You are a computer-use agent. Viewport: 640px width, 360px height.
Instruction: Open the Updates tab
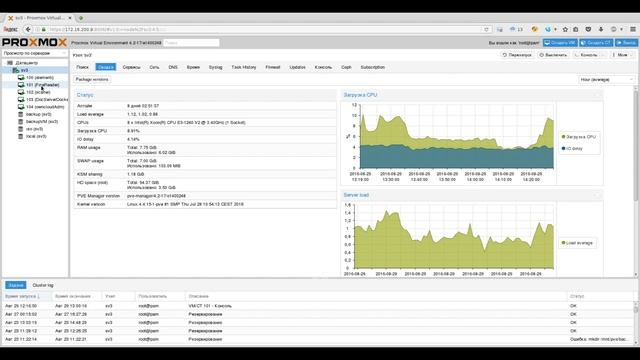pos(298,67)
